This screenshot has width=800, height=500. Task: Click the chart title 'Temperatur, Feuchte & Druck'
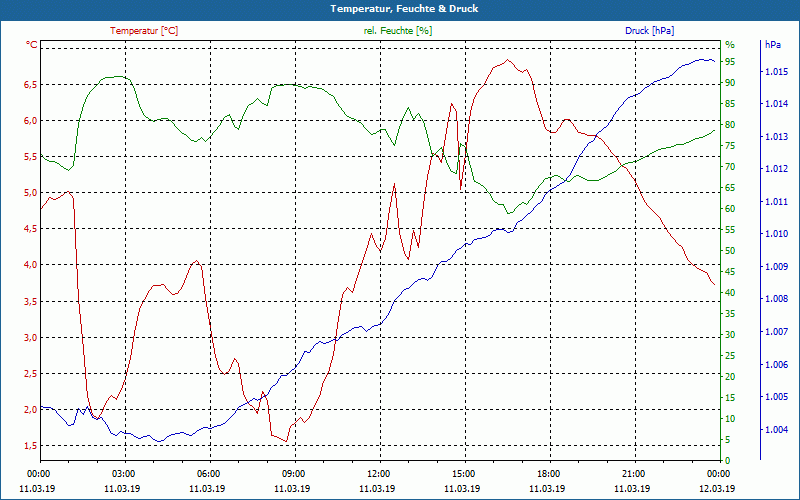404,9
